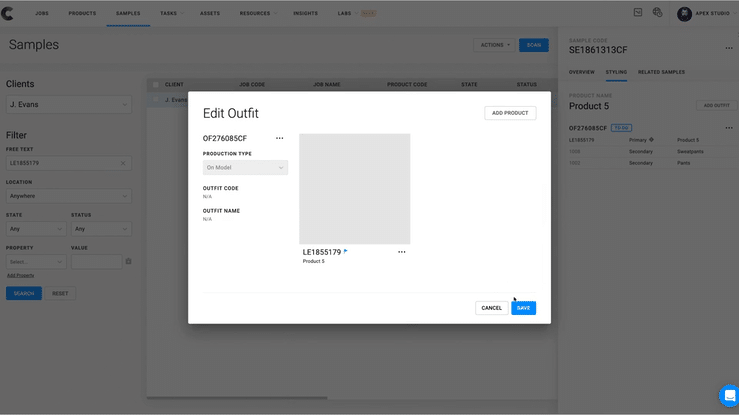
Task: Open the Status filter dropdown
Action: [101, 229]
